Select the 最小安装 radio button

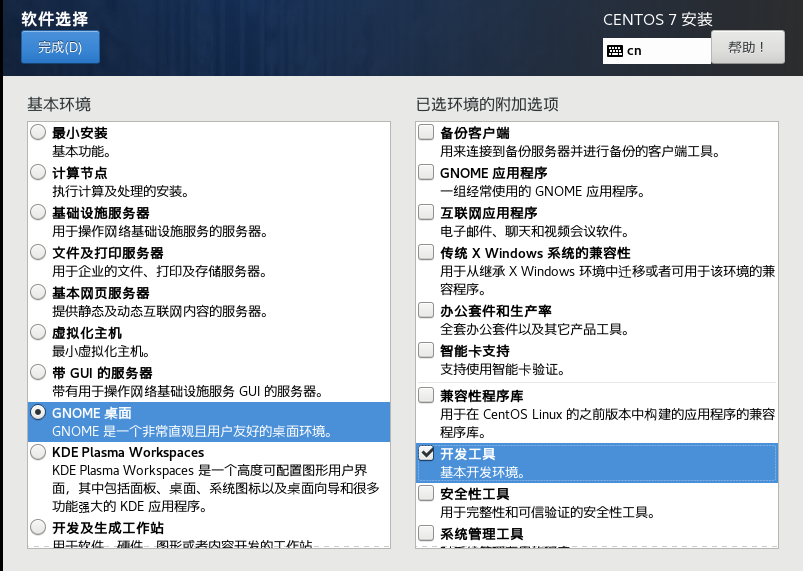(38, 132)
